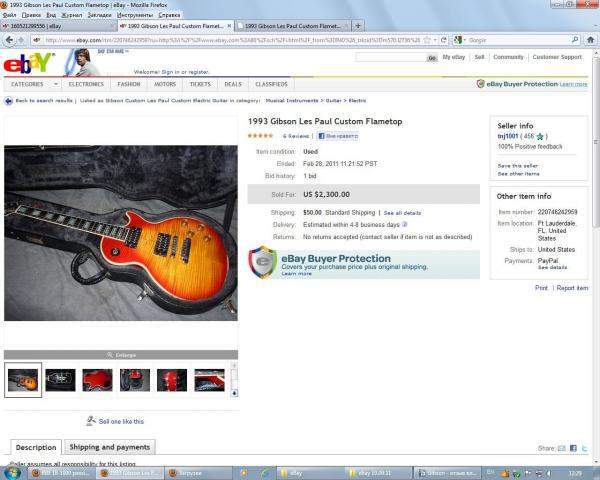Viewport: 600px width, 480px height.
Task: Select the third red guitar back thumbnail
Action: pyautogui.click(x=97, y=380)
